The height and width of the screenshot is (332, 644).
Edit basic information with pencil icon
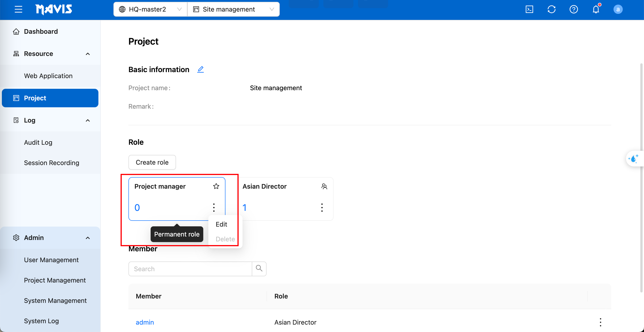[200, 69]
